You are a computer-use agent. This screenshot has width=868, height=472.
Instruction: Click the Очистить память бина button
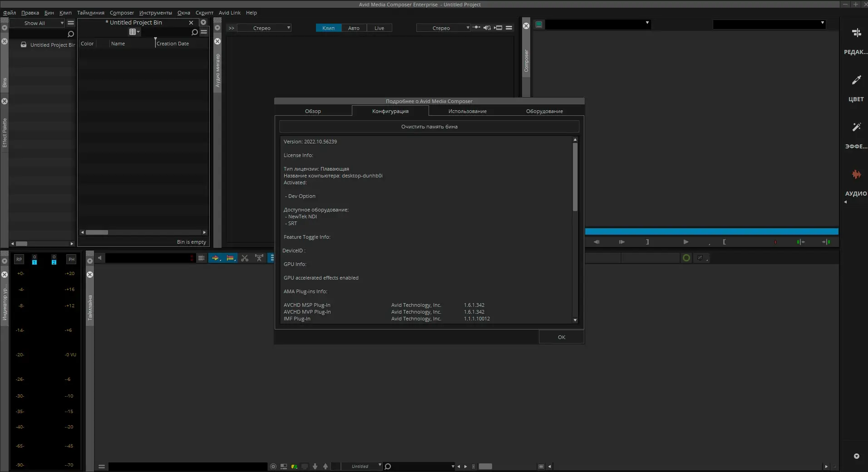(x=429, y=127)
